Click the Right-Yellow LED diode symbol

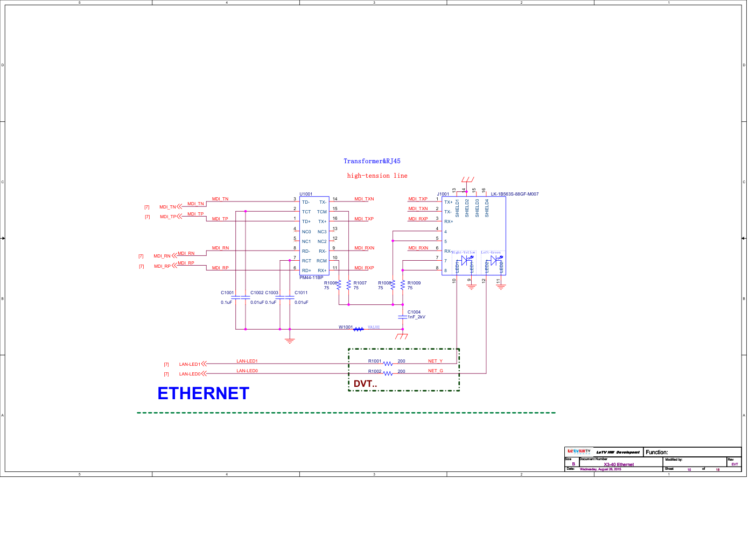click(x=465, y=260)
